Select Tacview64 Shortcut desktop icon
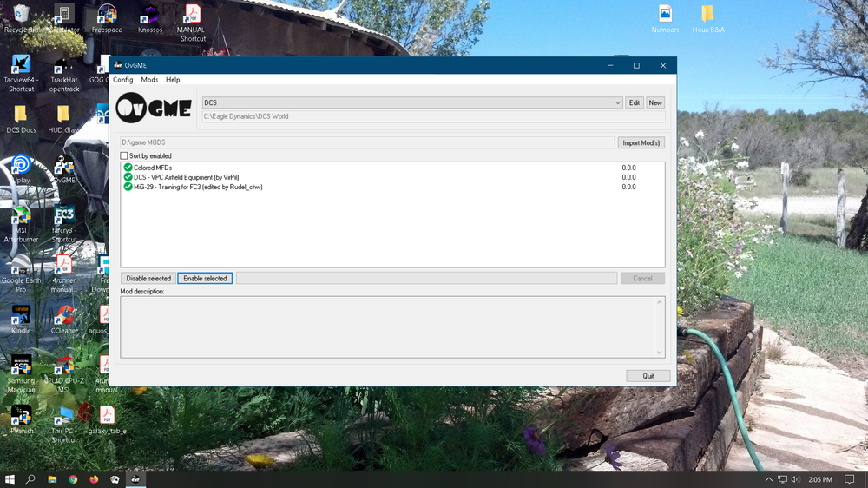The image size is (868, 488). tap(21, 73)
